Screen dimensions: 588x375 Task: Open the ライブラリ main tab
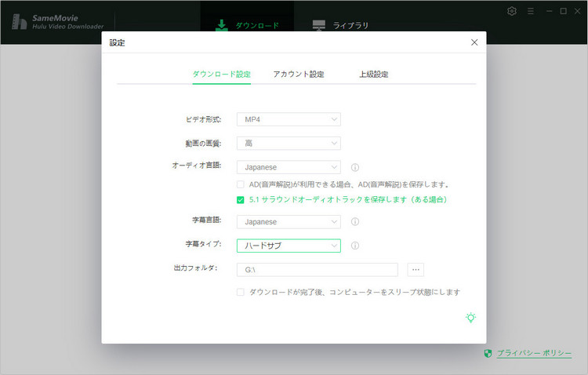coord(340,25)
